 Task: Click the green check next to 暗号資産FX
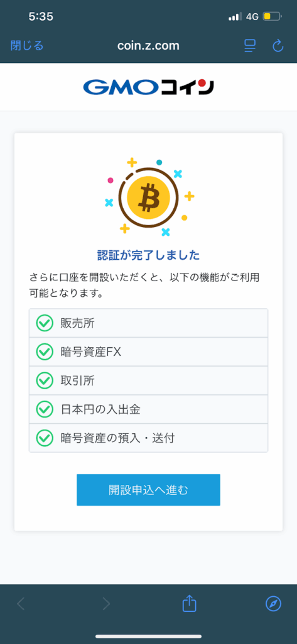point(45,352)
